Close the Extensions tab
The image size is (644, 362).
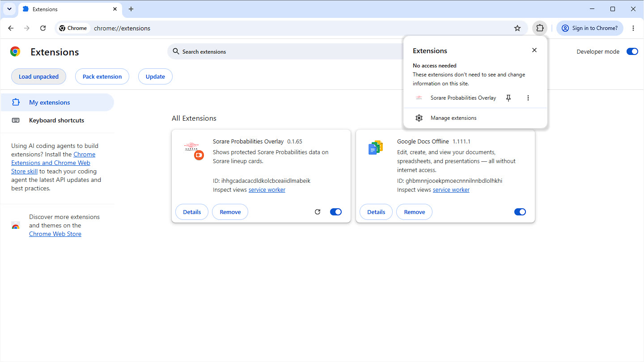[115, 9]
